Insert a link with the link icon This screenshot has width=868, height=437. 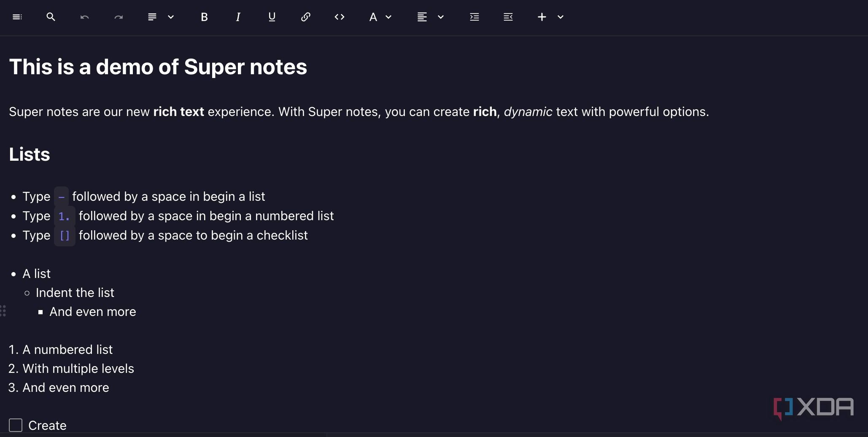coord(306,17)
